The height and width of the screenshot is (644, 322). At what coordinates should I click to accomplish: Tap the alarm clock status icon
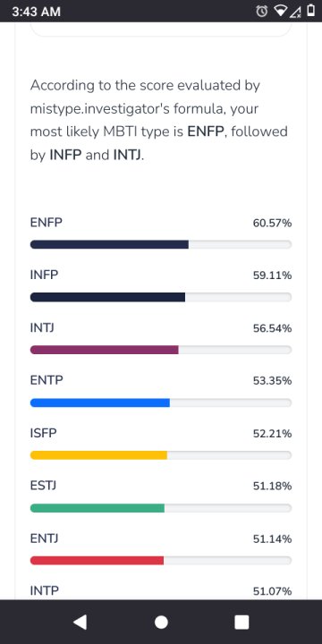coord(261,12)
